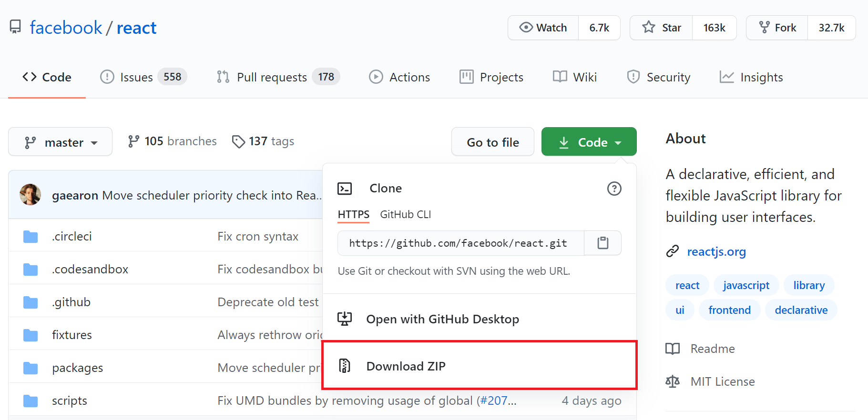Open the .github folder
Image resolution: width=868 pixels, height=420 pixels.
tap(71, 302)
